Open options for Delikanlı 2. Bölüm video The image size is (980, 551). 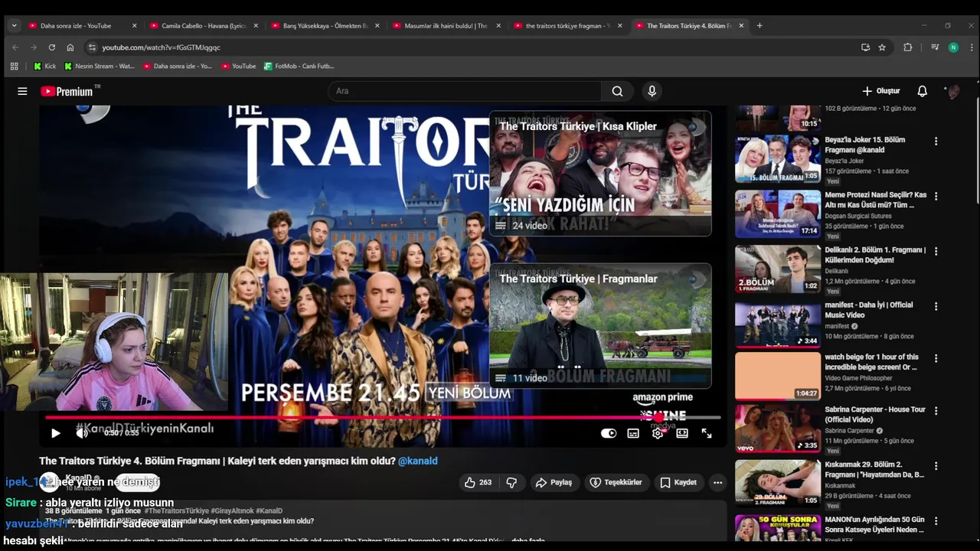pyautogui.click(x=936, y=251)
